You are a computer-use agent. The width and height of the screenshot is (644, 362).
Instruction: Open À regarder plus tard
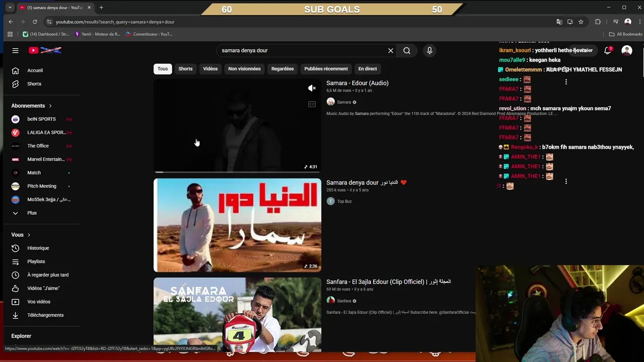point(48,275)
